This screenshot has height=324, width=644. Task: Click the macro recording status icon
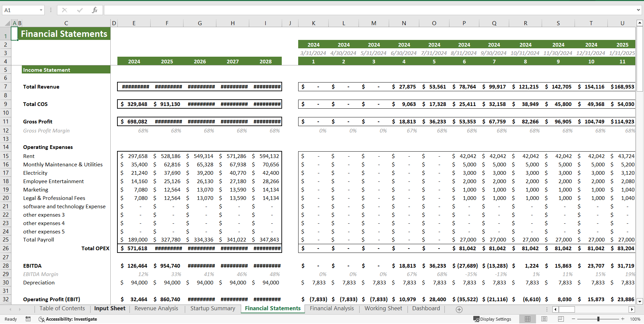point(28,319)
